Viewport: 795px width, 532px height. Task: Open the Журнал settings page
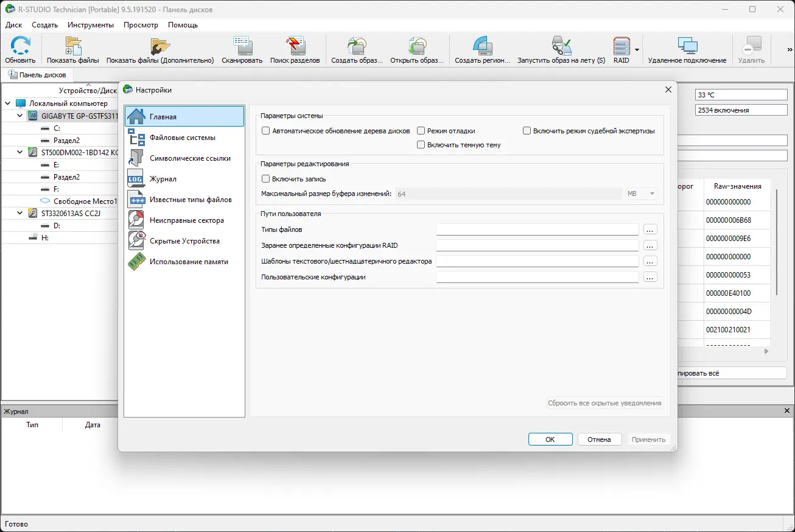pyautogui.click(x=184, y=179)
